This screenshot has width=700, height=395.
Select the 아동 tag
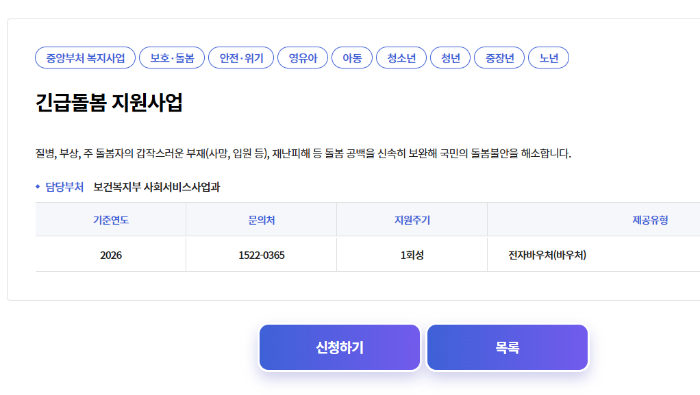coord(352,58)
